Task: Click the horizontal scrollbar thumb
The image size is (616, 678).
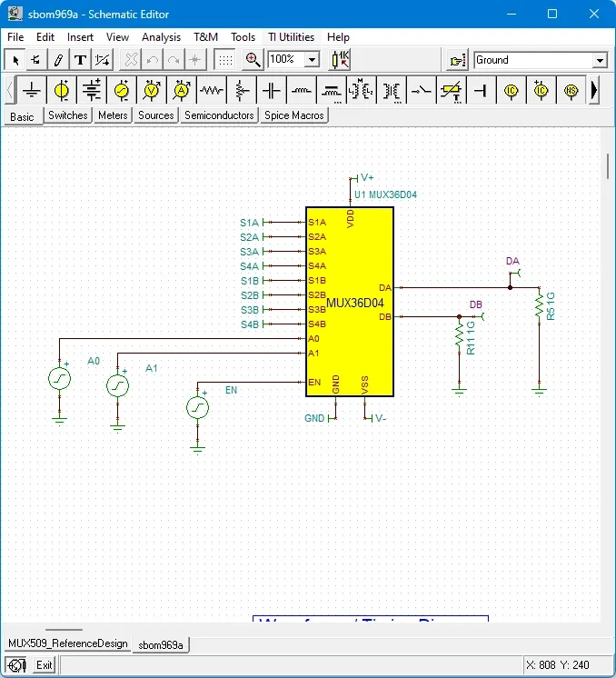Action: [x=64, y=630]
